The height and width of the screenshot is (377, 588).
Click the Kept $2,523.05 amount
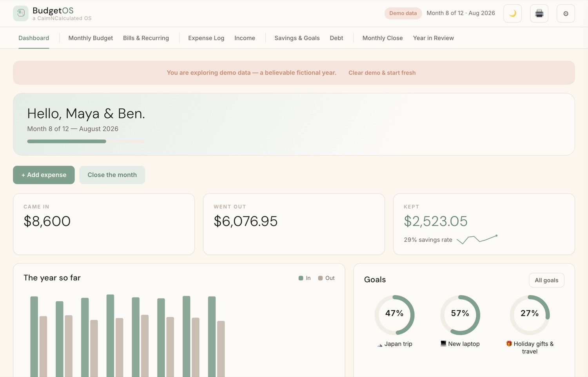pos(436,221)
